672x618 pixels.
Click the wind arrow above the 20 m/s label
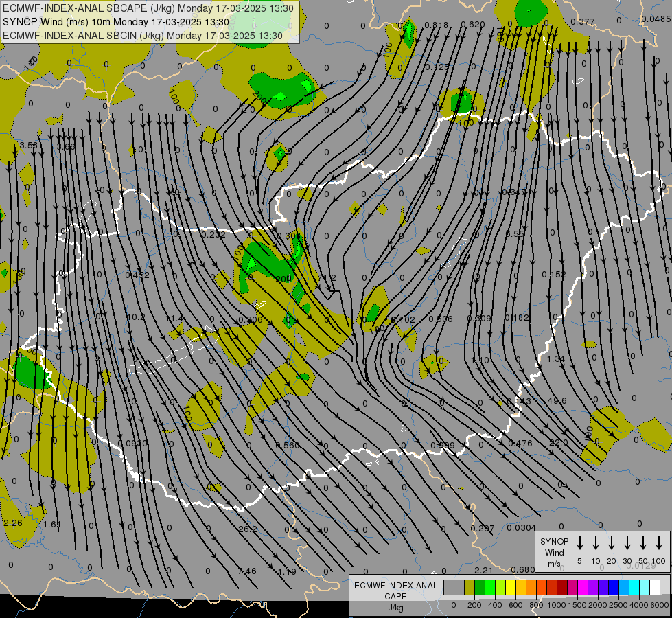click(611, 543)
